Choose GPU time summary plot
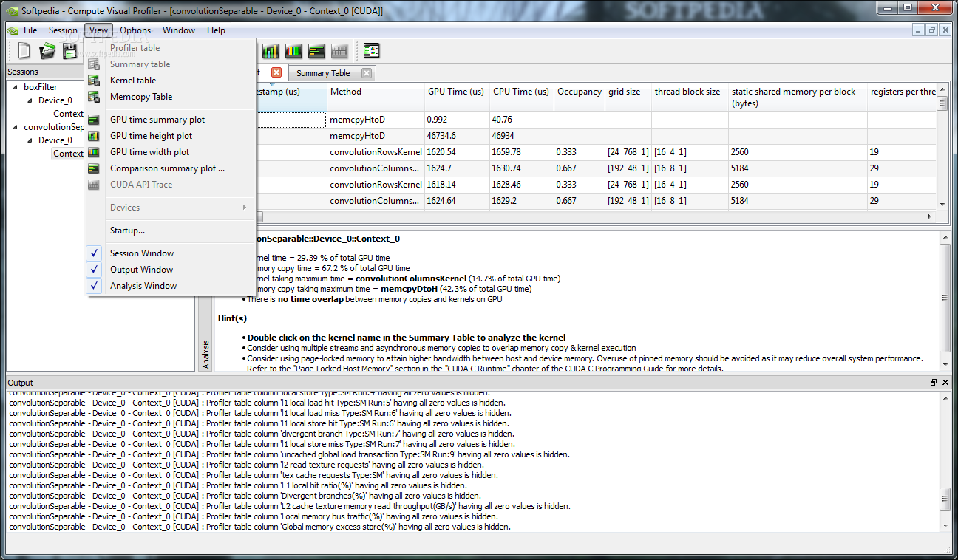Image resolution: width=958 pixels, height=560 pixels. [x=171, y=120]
